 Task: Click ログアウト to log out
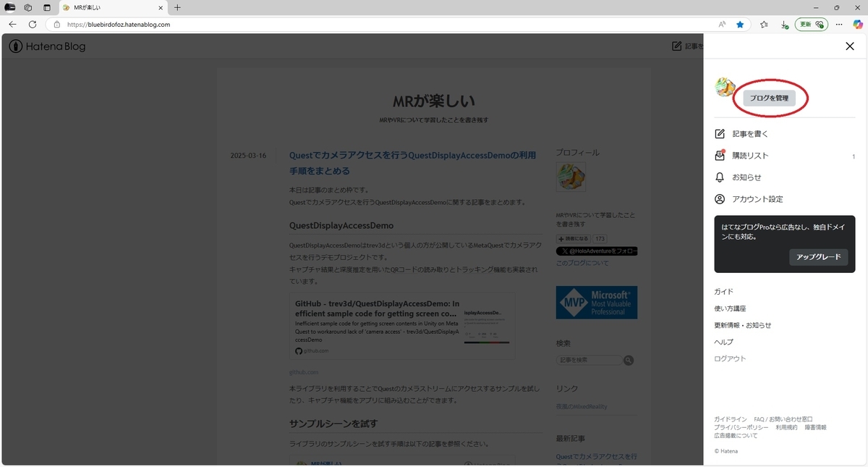[730, 358]
